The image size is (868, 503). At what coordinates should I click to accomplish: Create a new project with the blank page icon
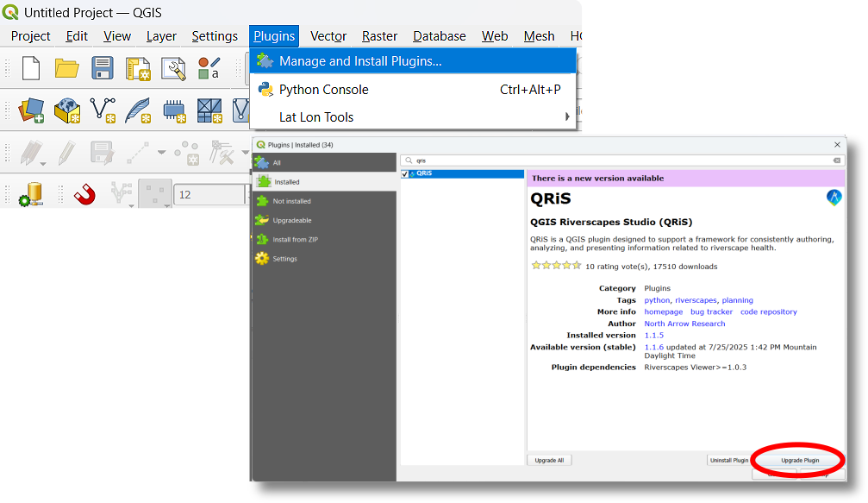coord(31,69)
